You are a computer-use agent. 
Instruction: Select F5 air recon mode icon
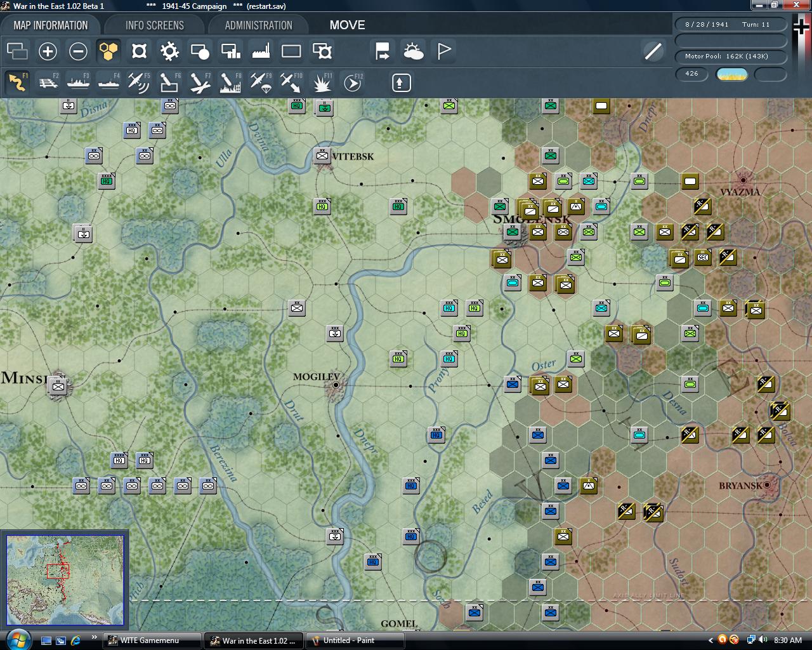tap(139, 83)
